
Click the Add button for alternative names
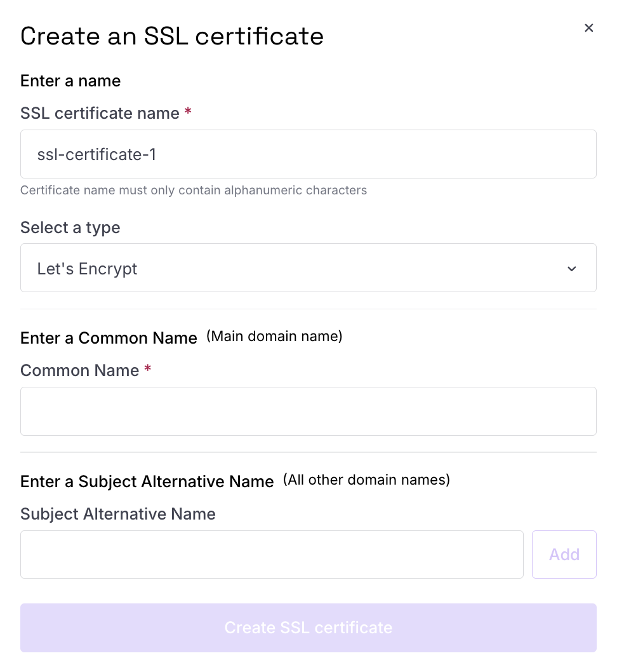[x=564, y=554]
